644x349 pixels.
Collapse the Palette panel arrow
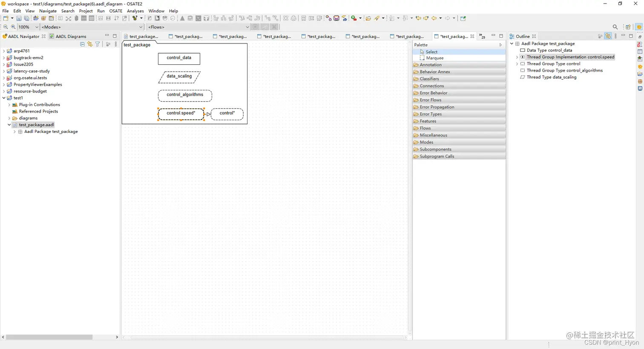point(500,45)
